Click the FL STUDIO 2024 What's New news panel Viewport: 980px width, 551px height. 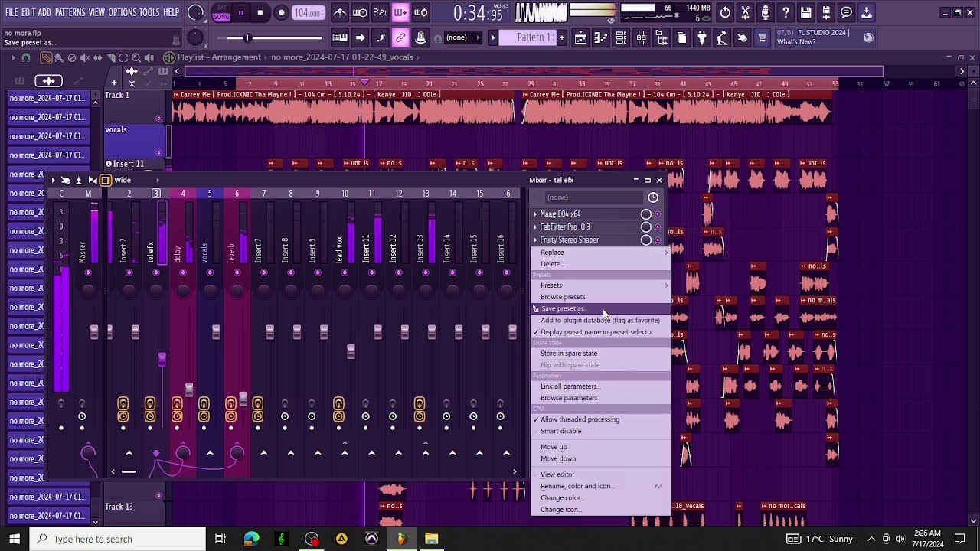pos(825,37)
